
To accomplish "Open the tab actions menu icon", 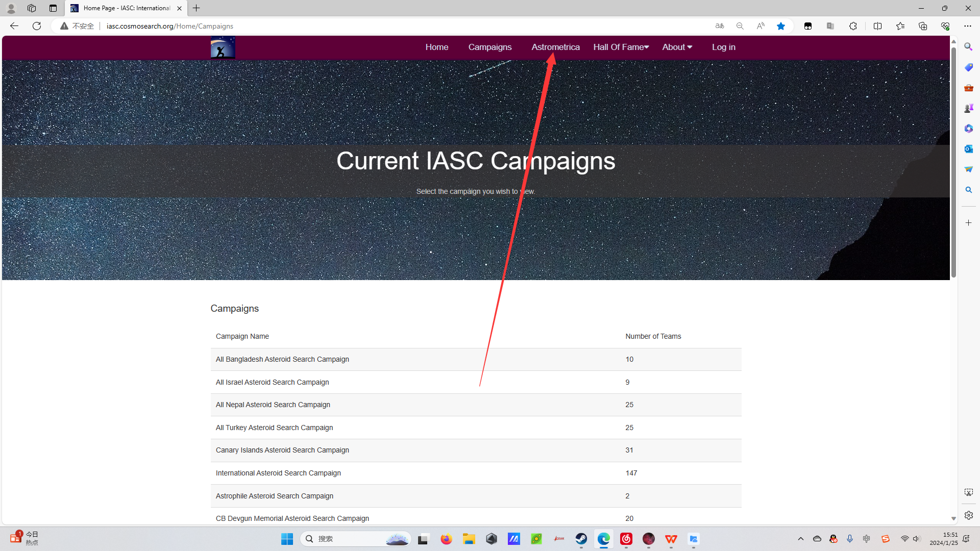I will click(53, 8).
